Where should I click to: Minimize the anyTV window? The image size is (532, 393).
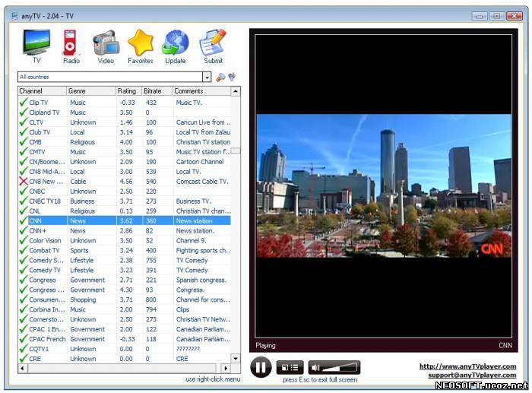coord(479,16)
